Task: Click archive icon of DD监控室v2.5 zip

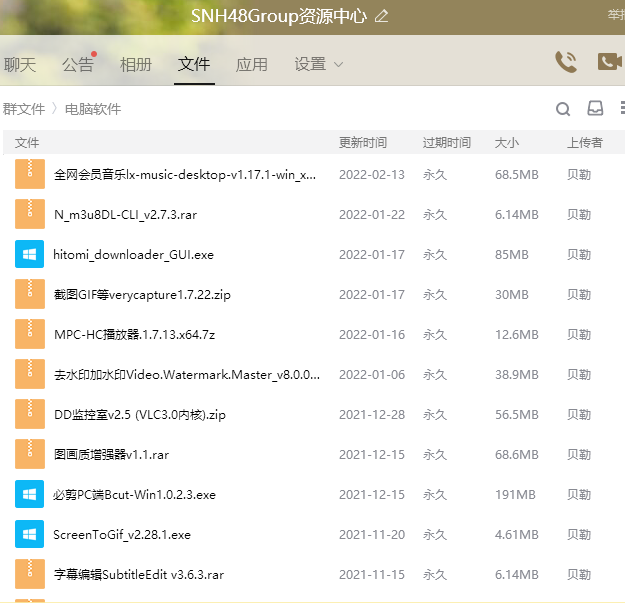Action: tap(30, 414)
